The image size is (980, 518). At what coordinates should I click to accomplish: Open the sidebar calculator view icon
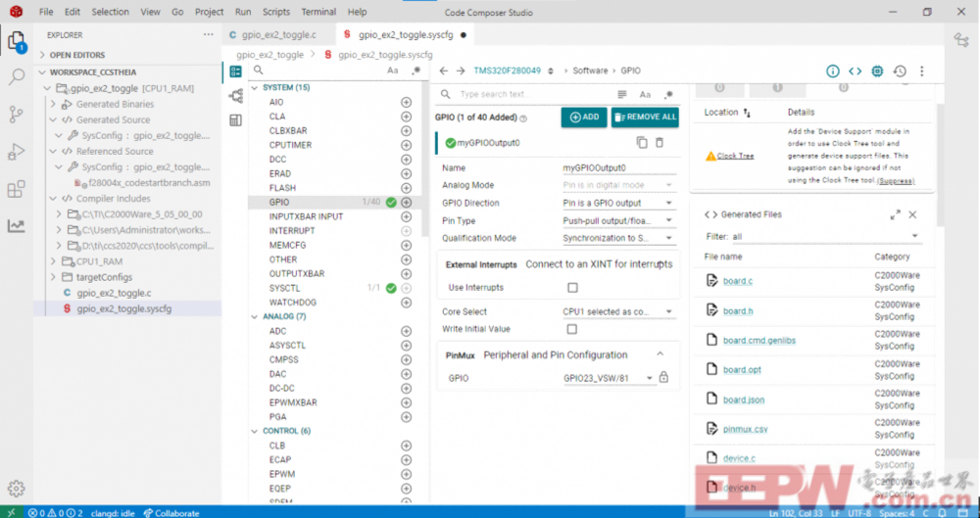pyautogui.click(x=235, y=120)
